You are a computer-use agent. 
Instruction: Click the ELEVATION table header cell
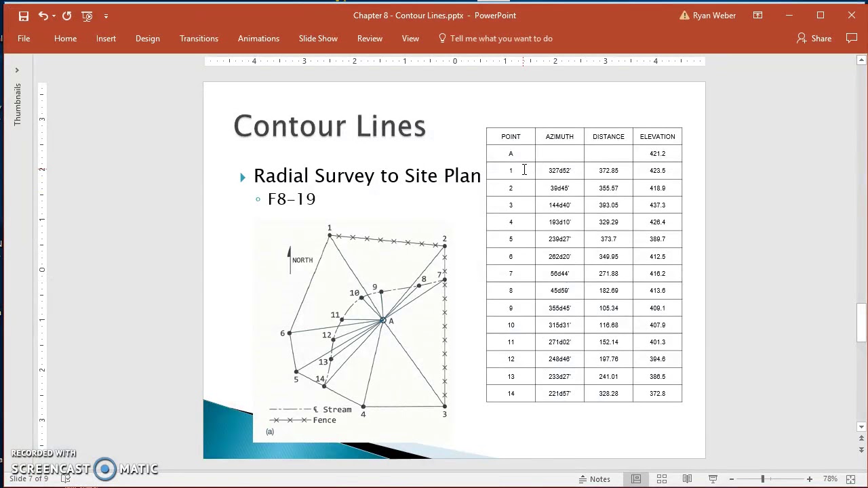(x=657, y=136)
